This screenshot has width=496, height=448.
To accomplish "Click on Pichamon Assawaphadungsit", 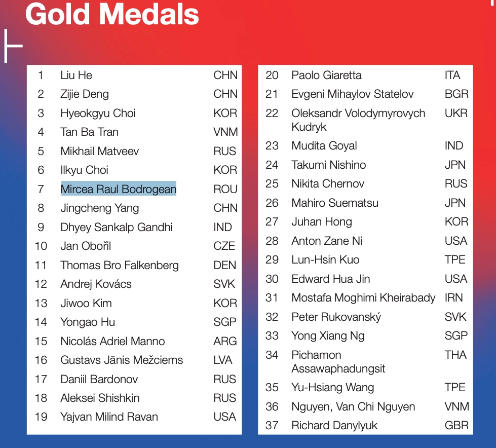I will [x=338, y=362].
